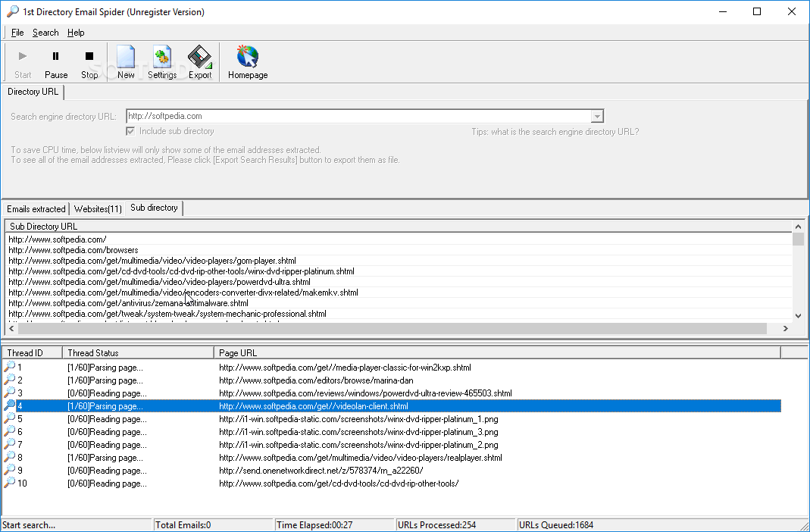Click the magnifier icon of thread 8

tap(9, 458)
